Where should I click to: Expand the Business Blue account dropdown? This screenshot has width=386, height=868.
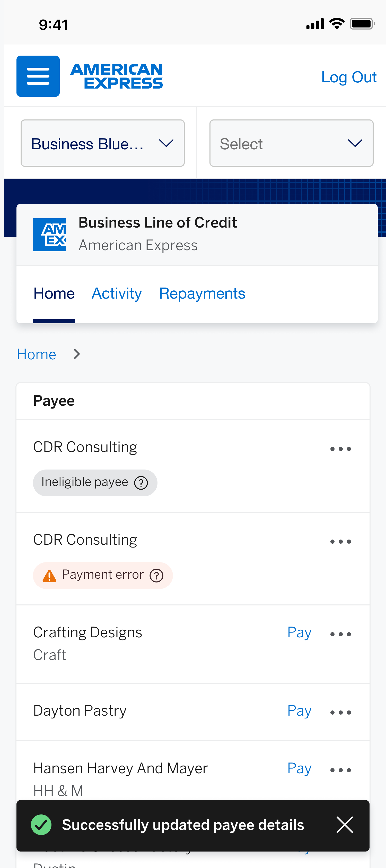click(103, 143)
